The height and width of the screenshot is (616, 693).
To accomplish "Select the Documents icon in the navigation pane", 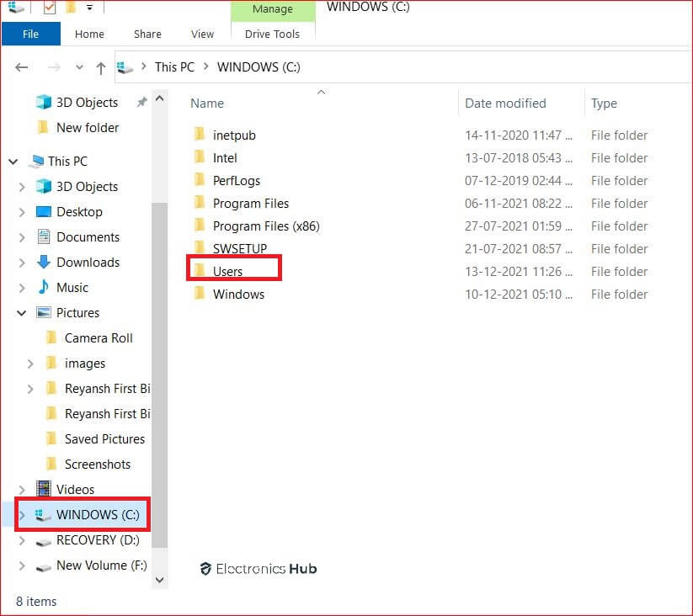I will pyautogui.click(x=43, y=236).
